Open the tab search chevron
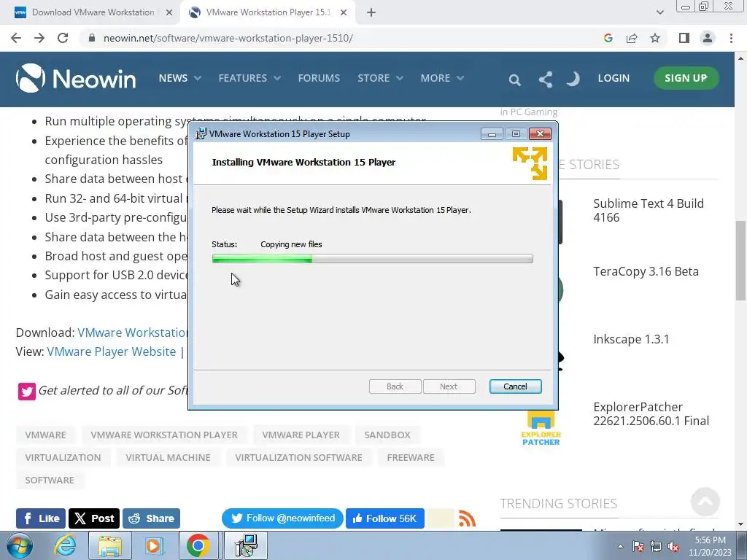The height and width of the screenshot is (560, 747). pyautogui.click(x=659, y=12)
